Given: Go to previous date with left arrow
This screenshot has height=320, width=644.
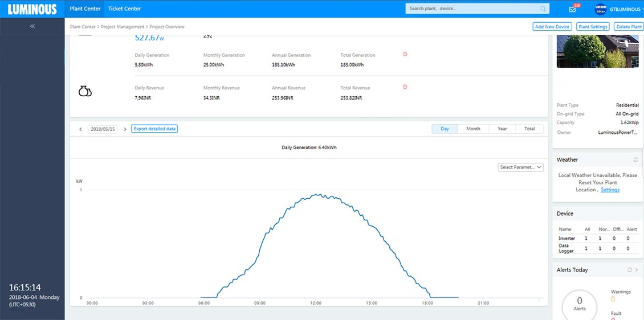Looking at the screenshot, I should (x=80, y=129).
